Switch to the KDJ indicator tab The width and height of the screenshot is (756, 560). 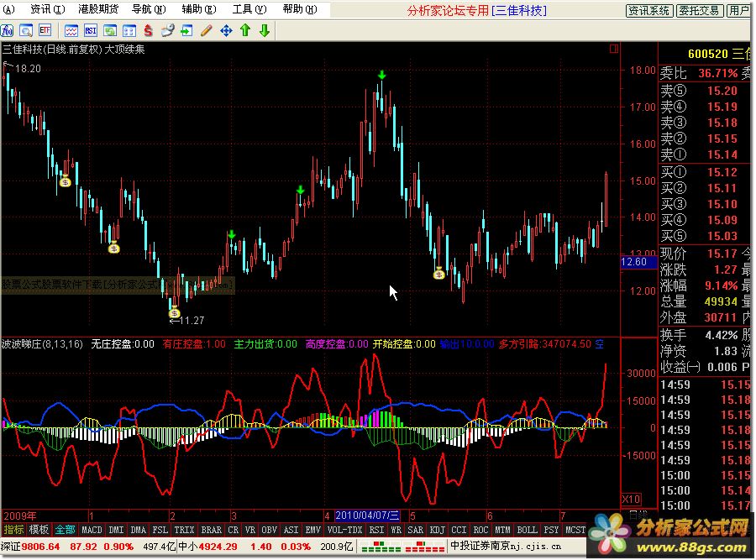[x=438, y=530]
